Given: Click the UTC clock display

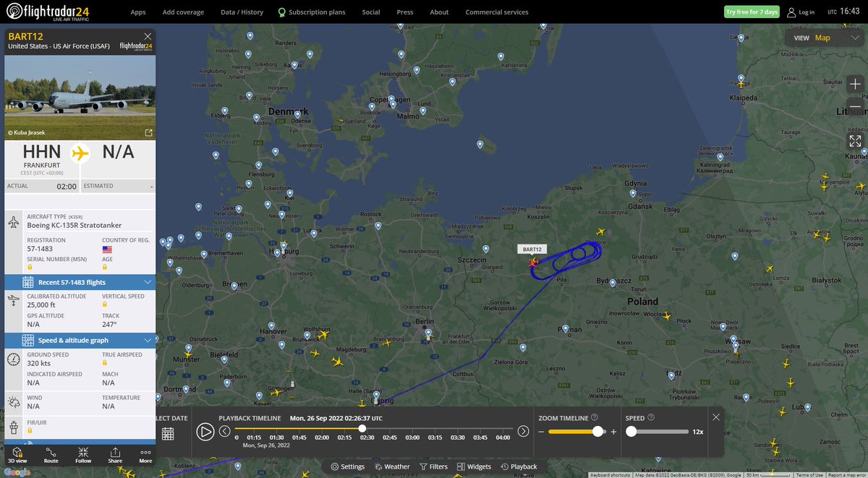Looking at the screenshot, I should 842,12.
